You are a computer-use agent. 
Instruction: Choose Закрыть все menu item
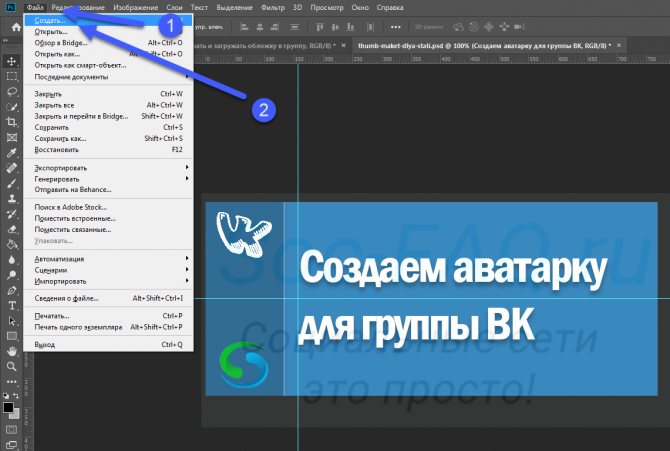point(108,105)
